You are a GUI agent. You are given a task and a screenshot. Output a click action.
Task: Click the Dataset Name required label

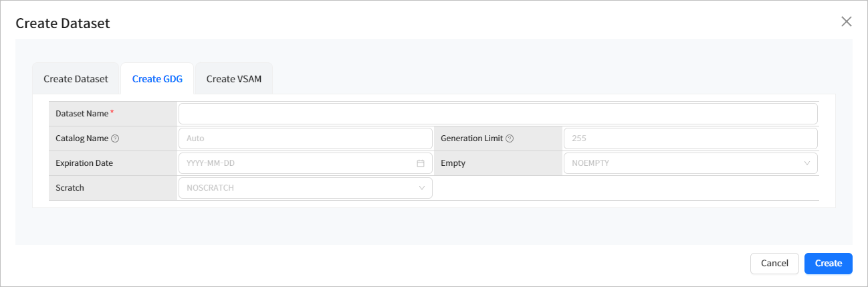click(82, 114)
